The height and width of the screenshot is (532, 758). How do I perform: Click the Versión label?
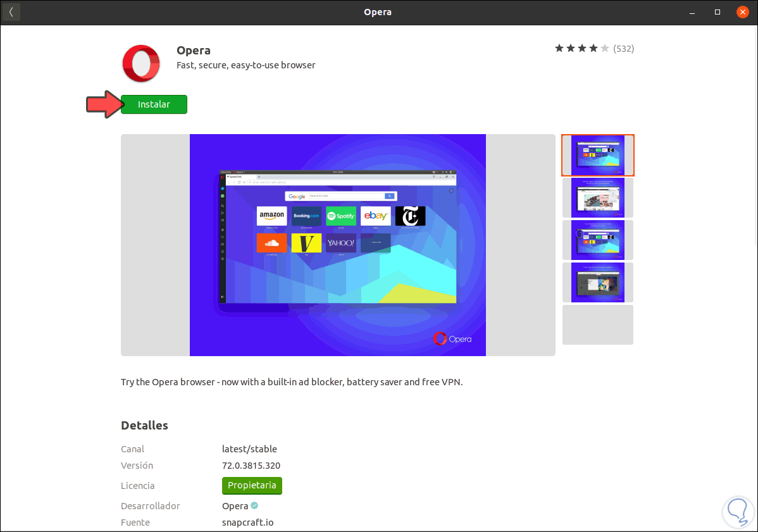pyautogui.click(x=137, y=466)
